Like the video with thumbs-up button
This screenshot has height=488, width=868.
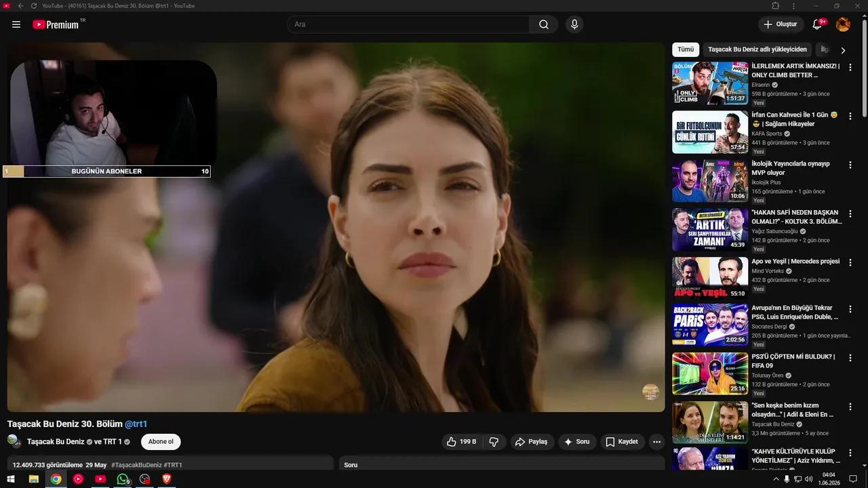click(x=461, y=442)
